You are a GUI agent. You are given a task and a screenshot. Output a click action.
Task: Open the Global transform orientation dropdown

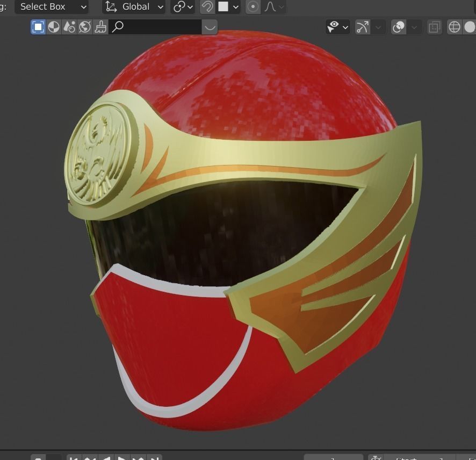coord(134,6)
